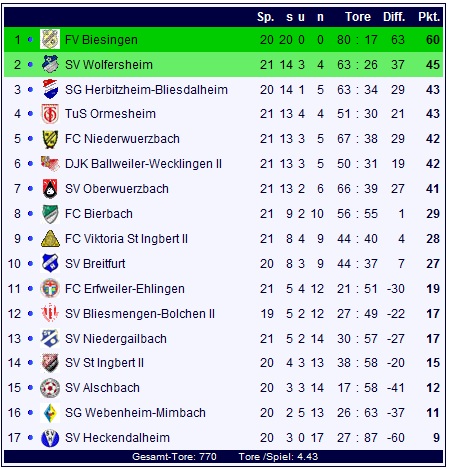Click the SV Wolfersheim club logo

[50, 64]
